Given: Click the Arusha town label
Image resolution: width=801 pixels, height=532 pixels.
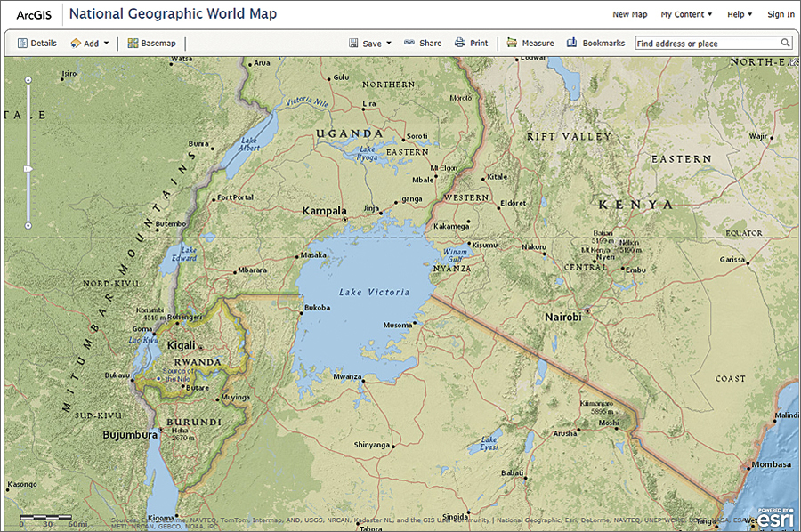Looking at the screenshot, I should point(565,433).
